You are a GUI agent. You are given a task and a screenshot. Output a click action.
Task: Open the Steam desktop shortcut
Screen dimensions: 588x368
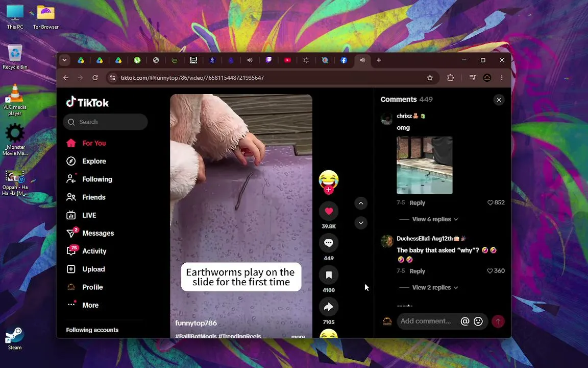pyautogui.click(x=15, y=339)
